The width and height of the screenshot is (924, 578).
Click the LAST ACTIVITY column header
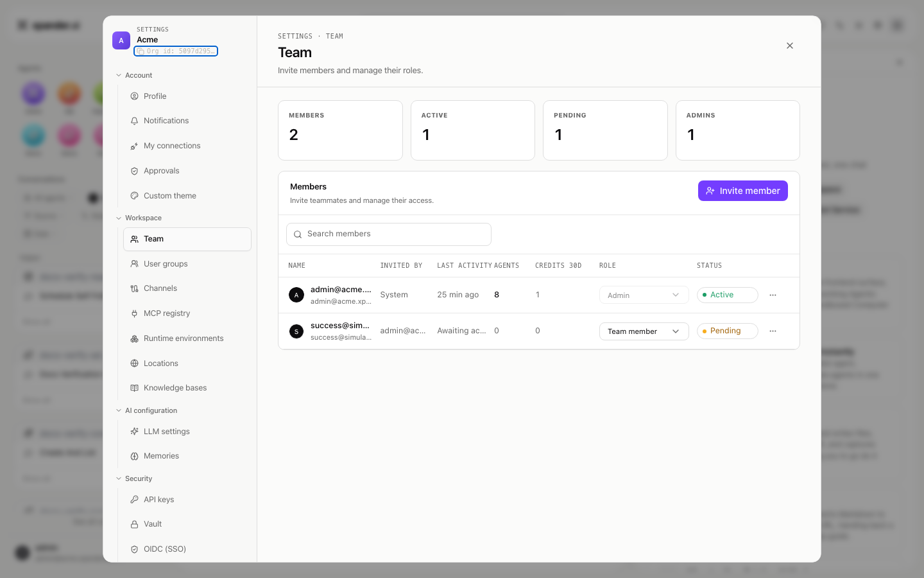[x=465, y=265]
